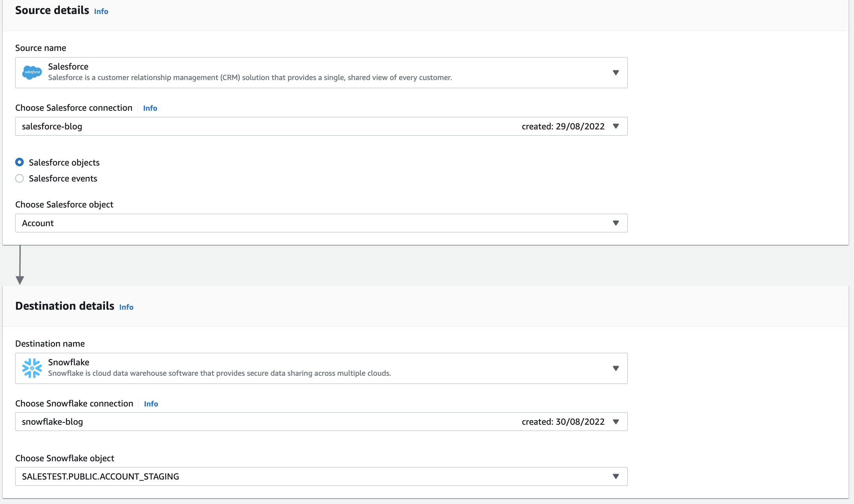Select the Salesforce objects radio button
854x504 pixels.
coord(19,162)
